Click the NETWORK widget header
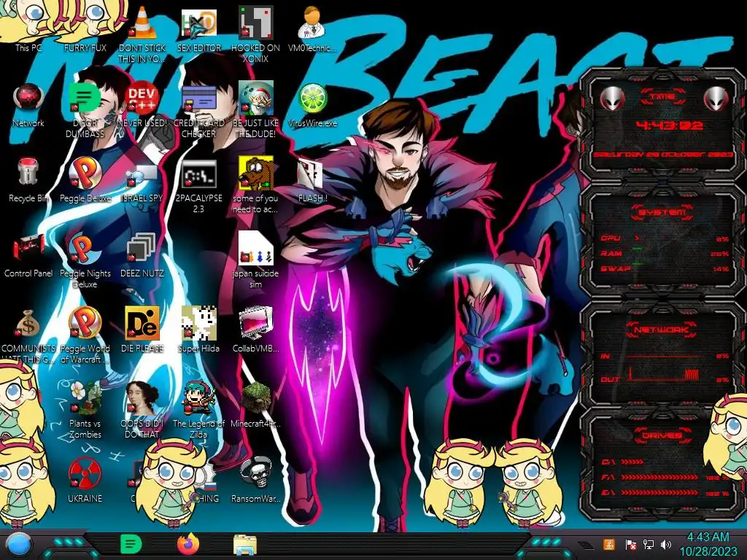Image resolution: width=747 pixels, height=560 pixels. tap(661, 329)
